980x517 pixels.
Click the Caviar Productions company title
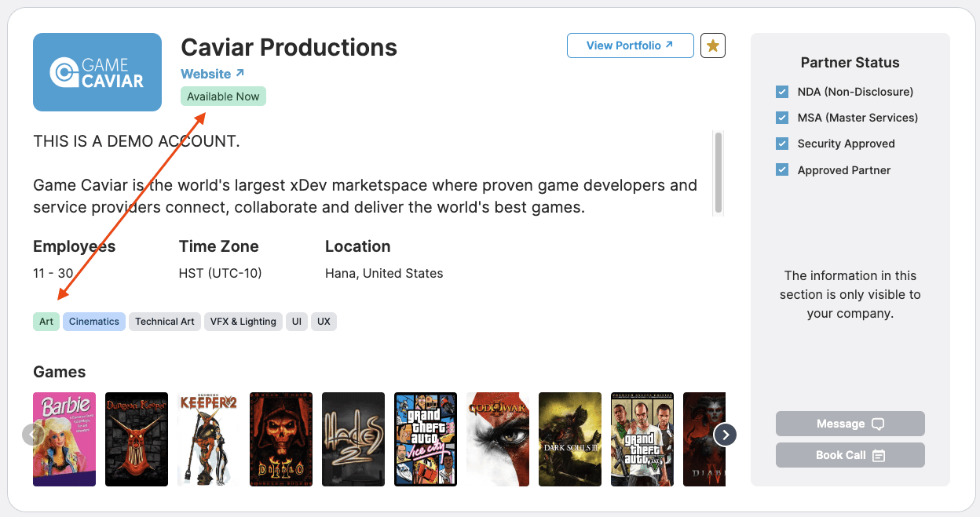point(289,47)
